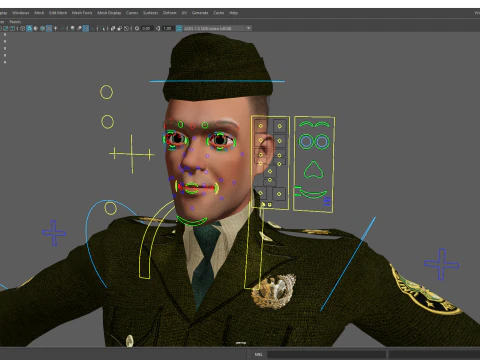Image resolution: width=480 pixels, height=360 pixels.
Task: Click the Gamma reset icon
Action: tap(158, 28)
